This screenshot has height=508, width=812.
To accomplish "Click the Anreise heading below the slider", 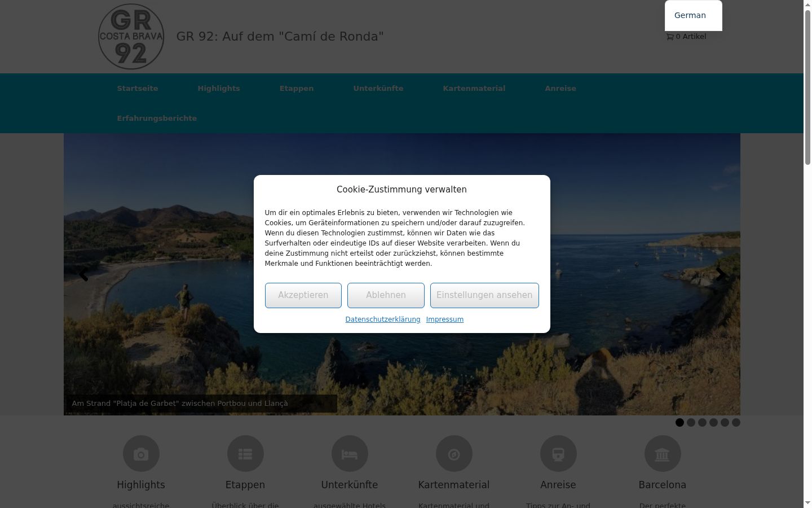I will point(558,485).
